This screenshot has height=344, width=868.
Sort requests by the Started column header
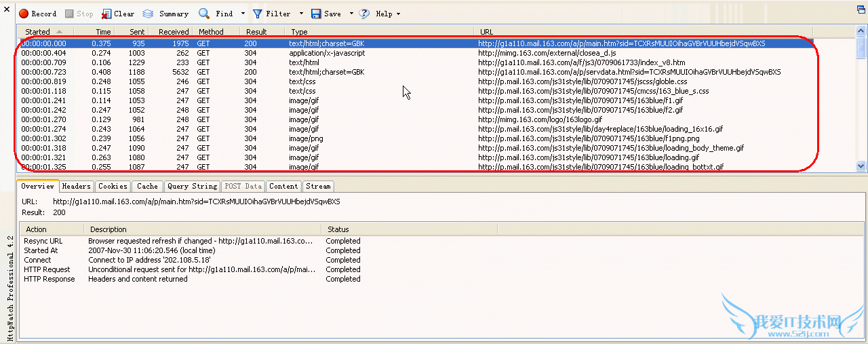coord(38,32)
